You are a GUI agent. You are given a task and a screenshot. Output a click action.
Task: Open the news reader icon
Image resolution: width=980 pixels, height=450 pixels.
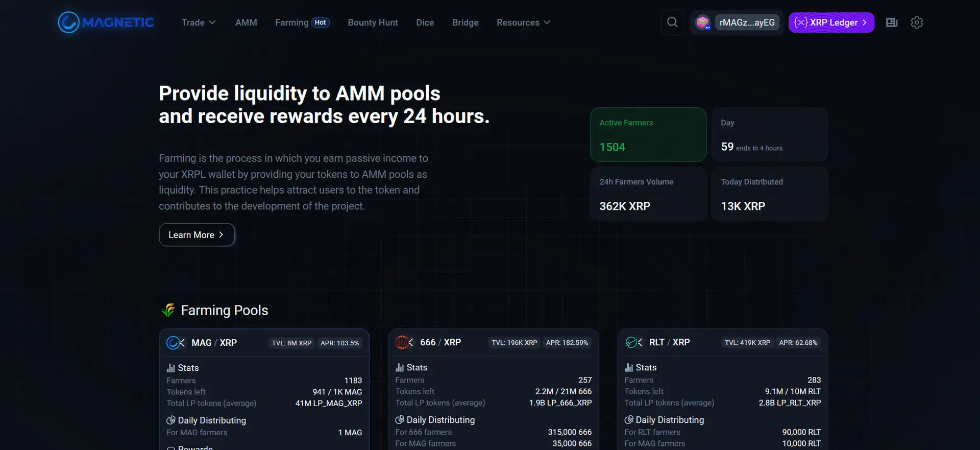point(891,22)
